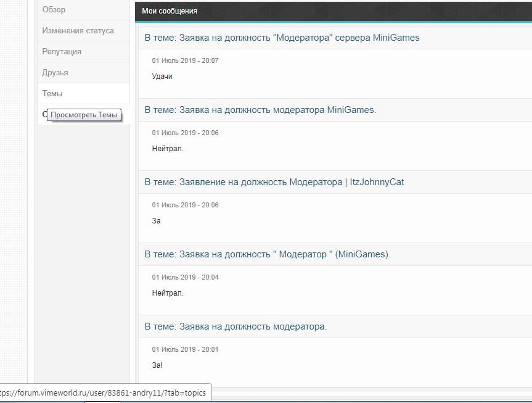The width and height of the screenshot is (532, 403).
Task: Click date 01 Июль 2019 - 20:04
Action: pyautogui.click(x=186, y=277)
